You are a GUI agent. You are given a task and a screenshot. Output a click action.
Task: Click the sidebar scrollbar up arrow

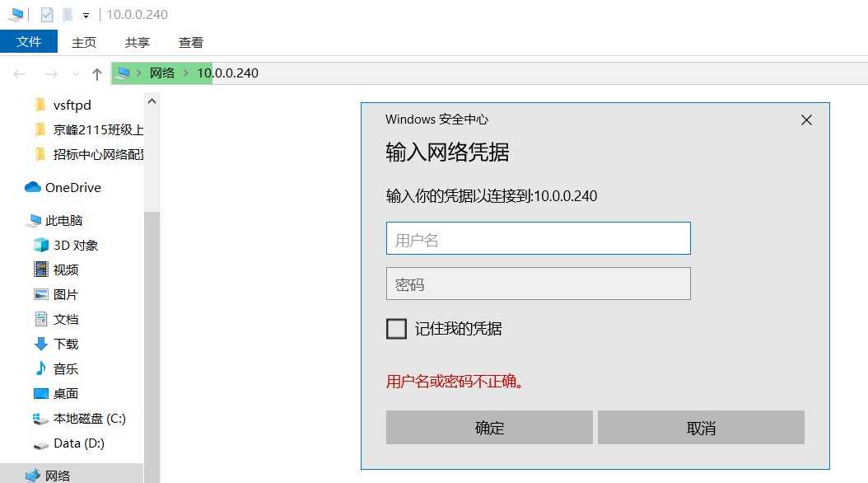152,101
